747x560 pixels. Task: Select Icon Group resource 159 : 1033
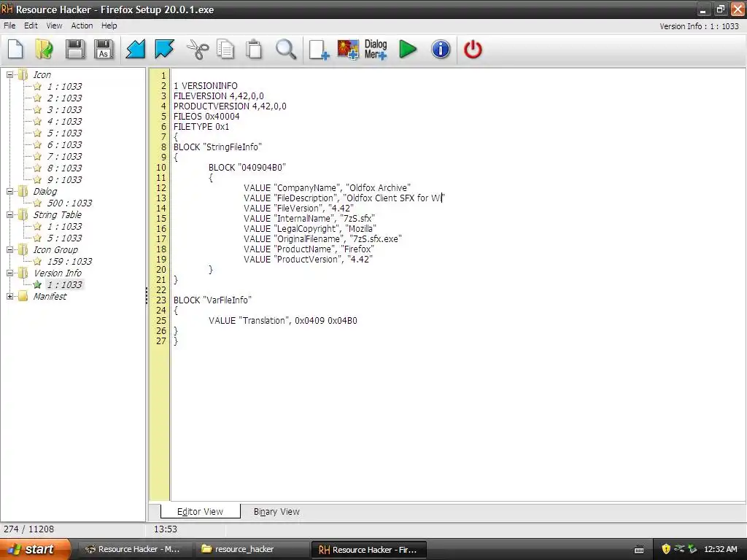(69, 262)
